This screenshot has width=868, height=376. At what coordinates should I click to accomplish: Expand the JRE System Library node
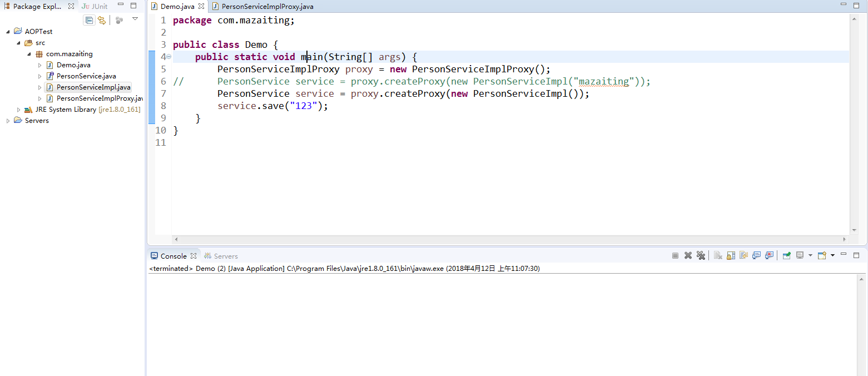[18, 110]
